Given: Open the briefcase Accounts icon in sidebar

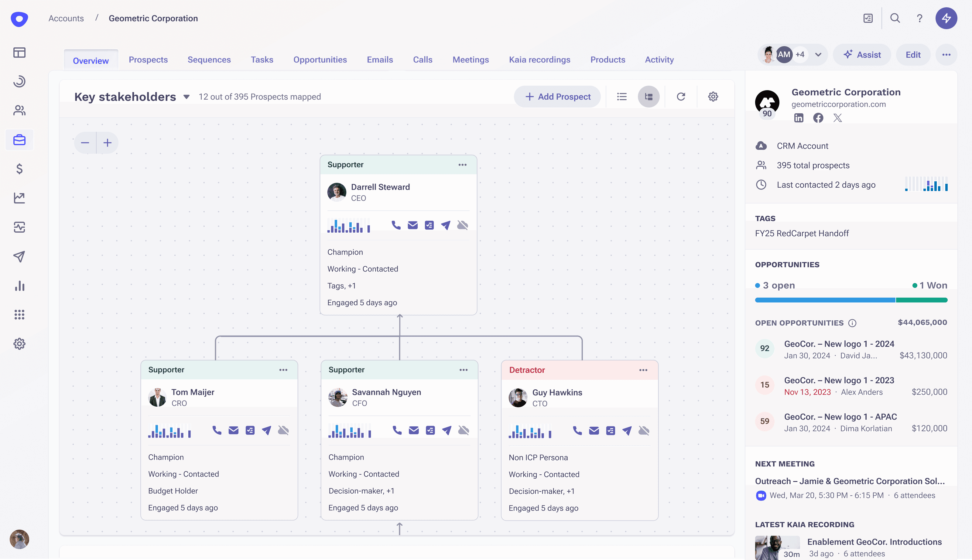Looking at the screenshot, I should [19, 140].
